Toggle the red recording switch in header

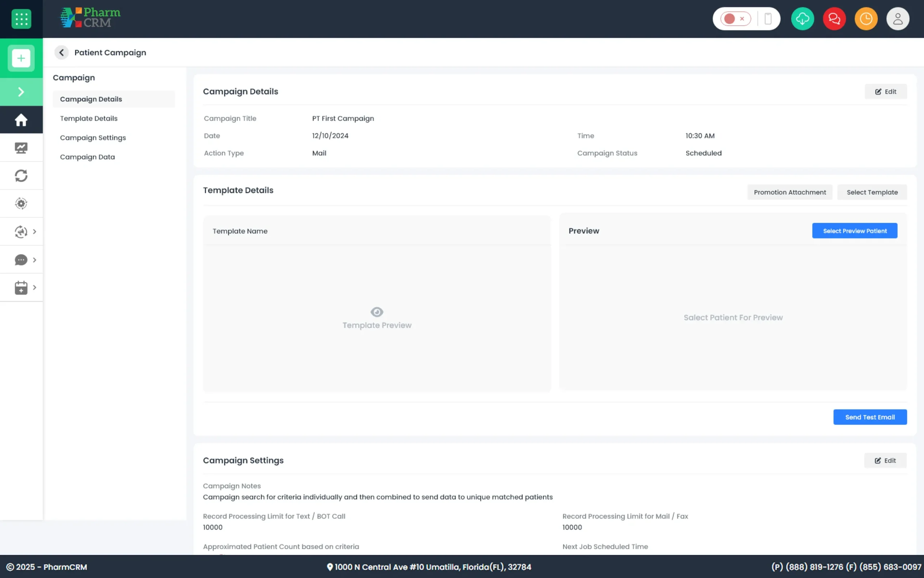[735, 19]
